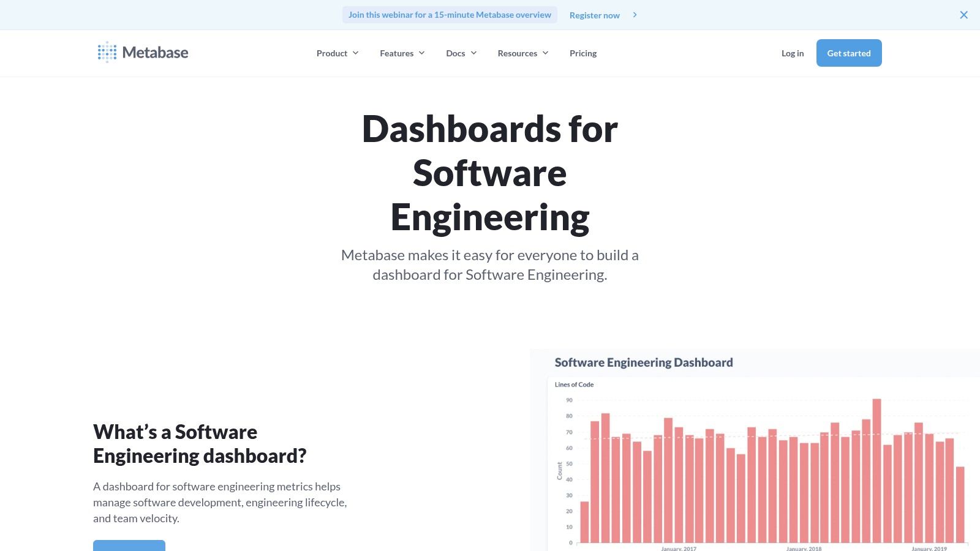Expand the Product menu

337,53
